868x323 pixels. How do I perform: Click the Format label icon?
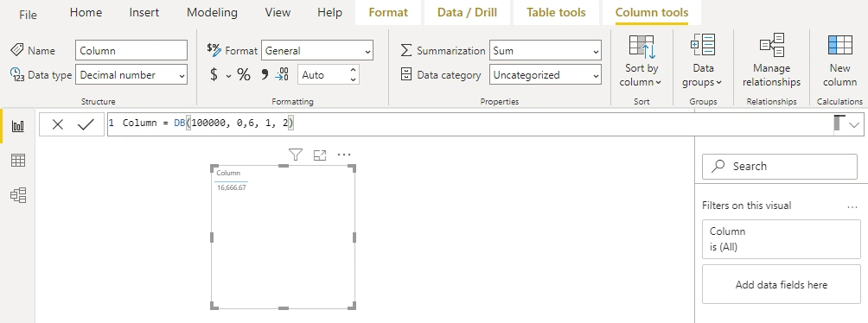[214, 50]
